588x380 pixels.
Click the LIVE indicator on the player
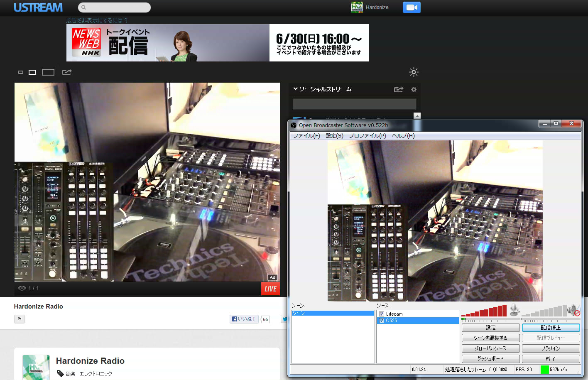270,289
